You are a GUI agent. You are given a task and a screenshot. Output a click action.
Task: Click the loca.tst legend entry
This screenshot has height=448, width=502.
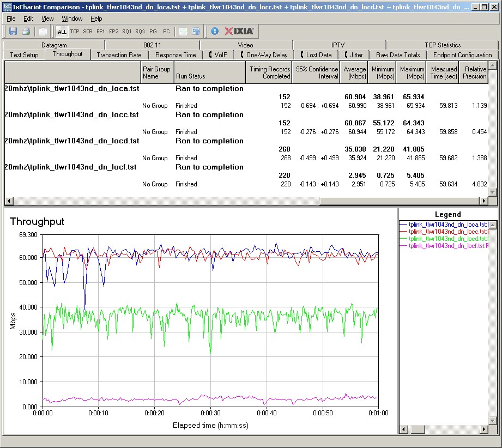coord(444,225)
